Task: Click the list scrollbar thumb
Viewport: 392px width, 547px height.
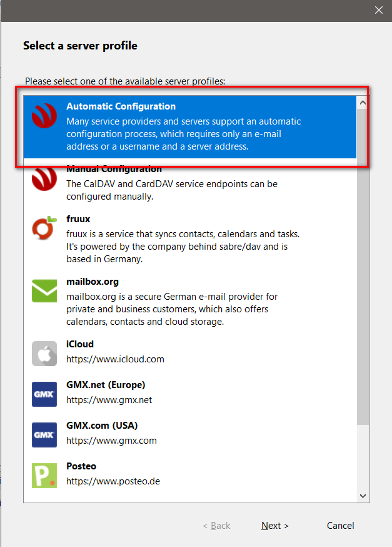Action: [363, 267]
